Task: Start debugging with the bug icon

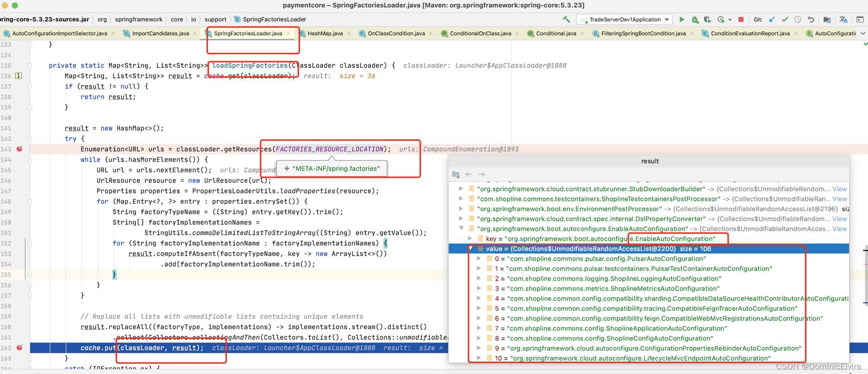Action: tap(695, 19)
